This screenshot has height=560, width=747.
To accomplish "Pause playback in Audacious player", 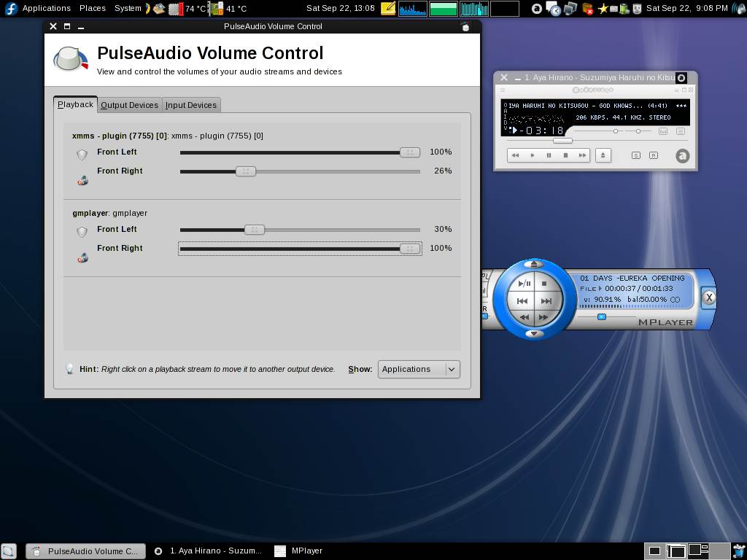I will [x=549, y=155].
